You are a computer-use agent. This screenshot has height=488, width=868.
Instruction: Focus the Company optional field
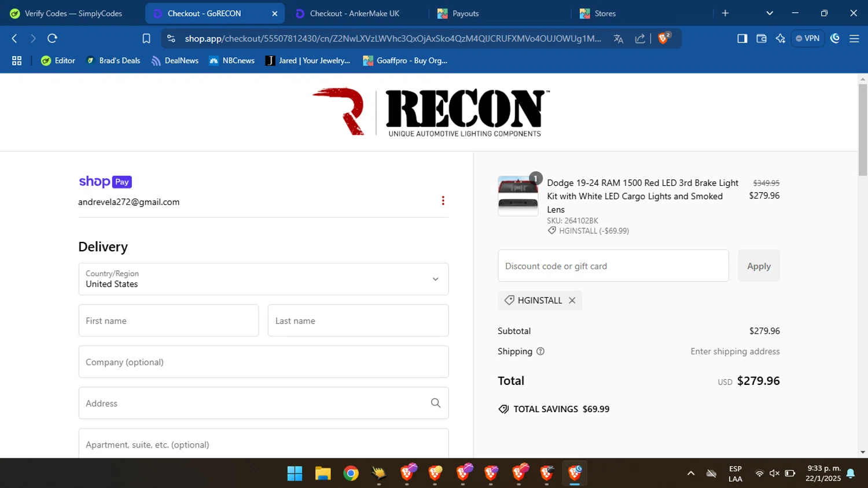pos(263,362)
